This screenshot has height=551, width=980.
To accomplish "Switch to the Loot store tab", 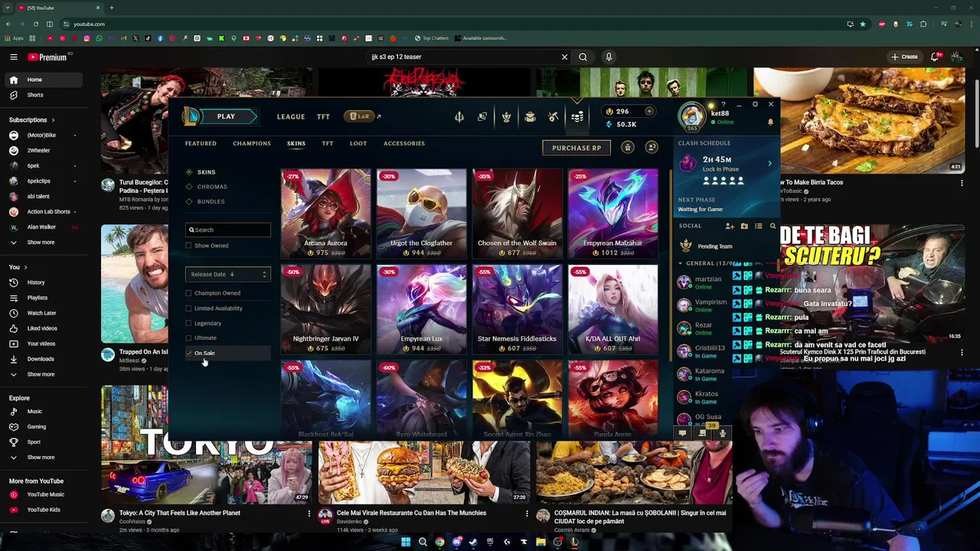I will click(x=358, y=143).
